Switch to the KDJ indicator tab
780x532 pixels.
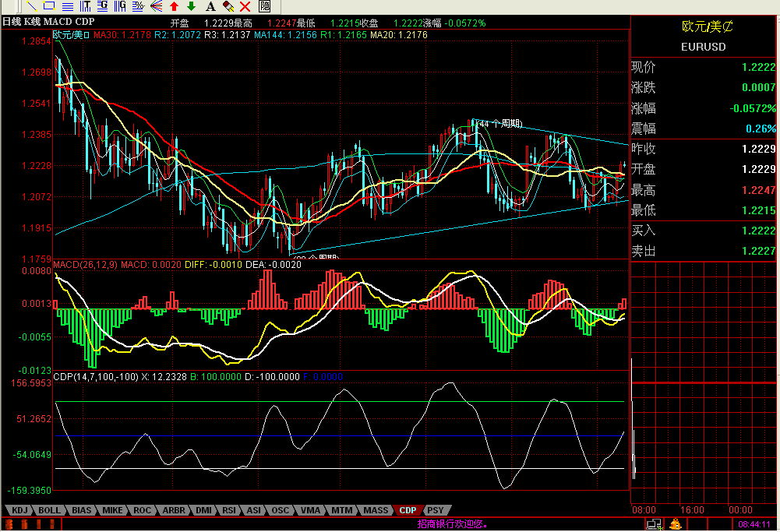[x=19, y=510]
